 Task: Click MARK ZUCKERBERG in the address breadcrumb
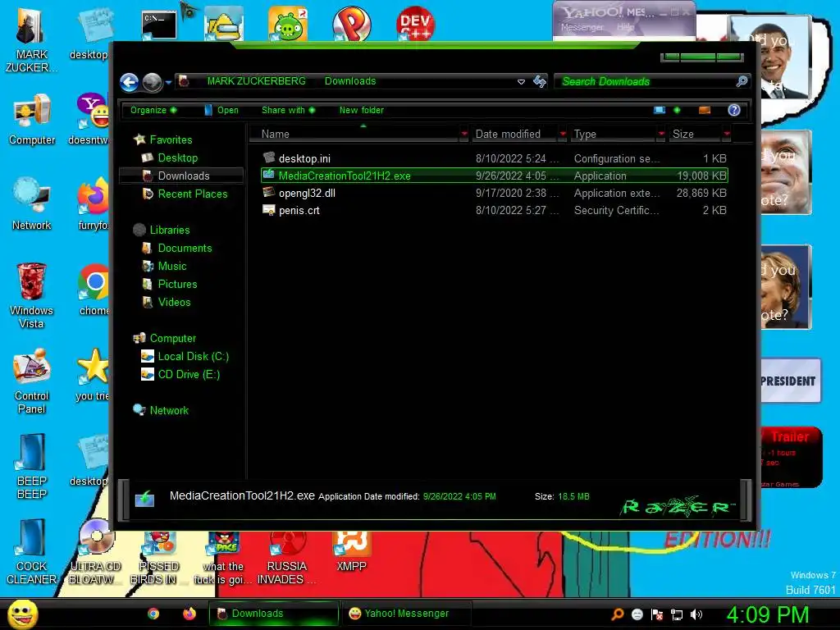(256, 81)
